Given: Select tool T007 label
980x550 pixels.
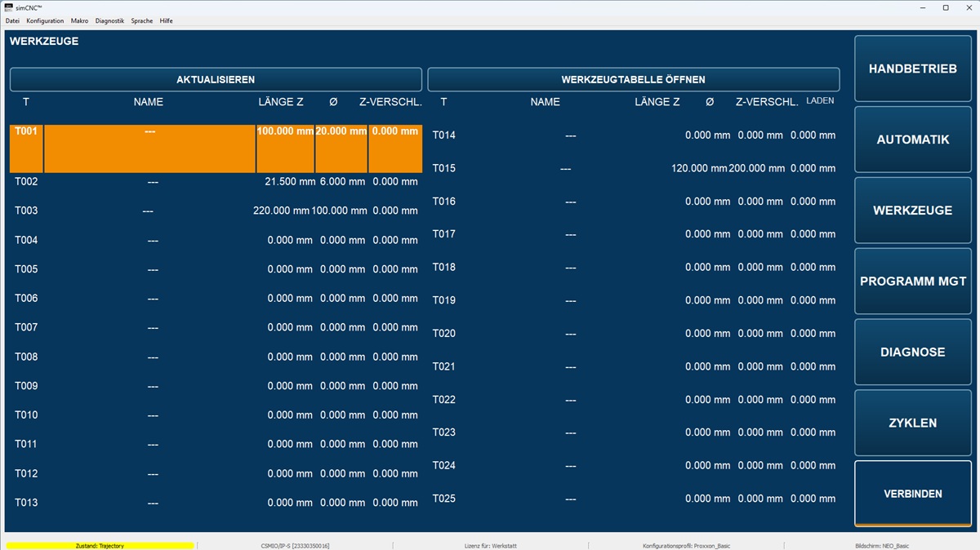Looking at the screenshot, I should [26, 327].
